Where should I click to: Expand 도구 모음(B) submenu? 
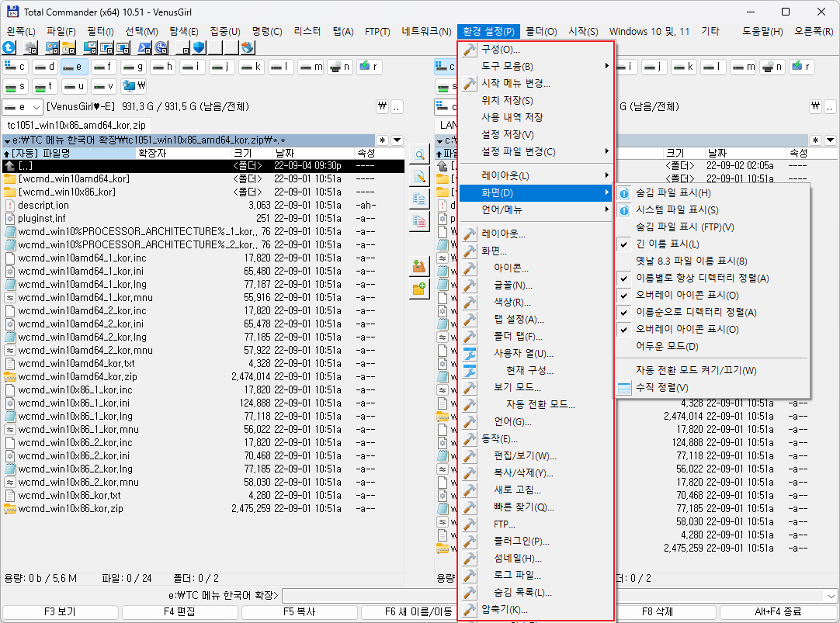[x=536, y=67]
